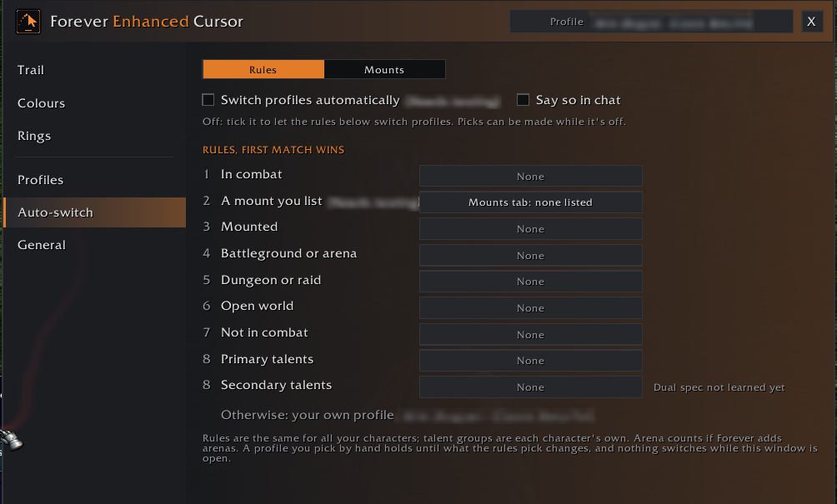This screenshot has width=837, height=504.
Task: Open the Profile selector in the header
Action: pos(651,22)
